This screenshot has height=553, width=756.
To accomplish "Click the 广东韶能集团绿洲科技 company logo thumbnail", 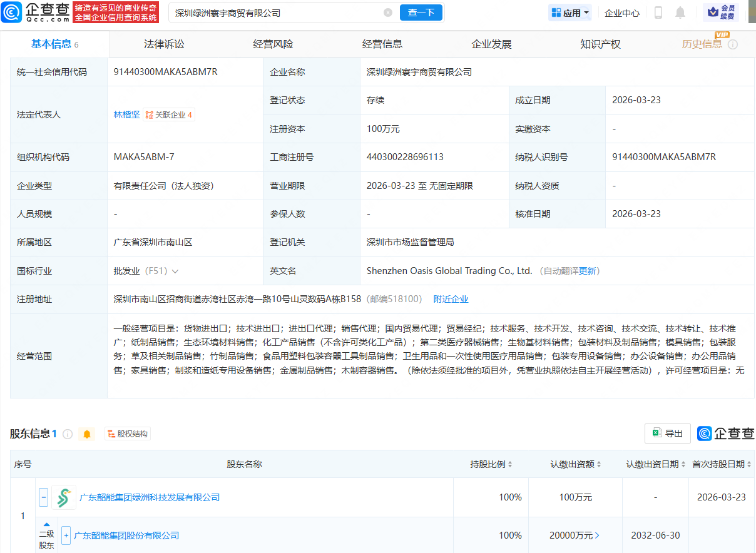I will coord(64,497).
